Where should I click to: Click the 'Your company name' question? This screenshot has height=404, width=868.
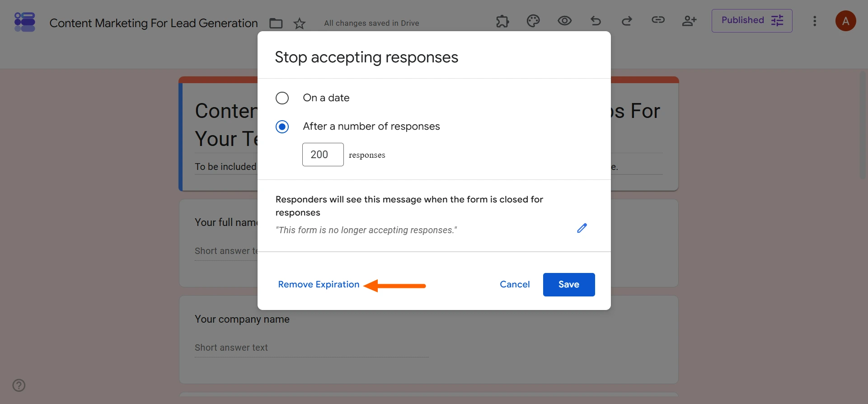coord(242,319)
